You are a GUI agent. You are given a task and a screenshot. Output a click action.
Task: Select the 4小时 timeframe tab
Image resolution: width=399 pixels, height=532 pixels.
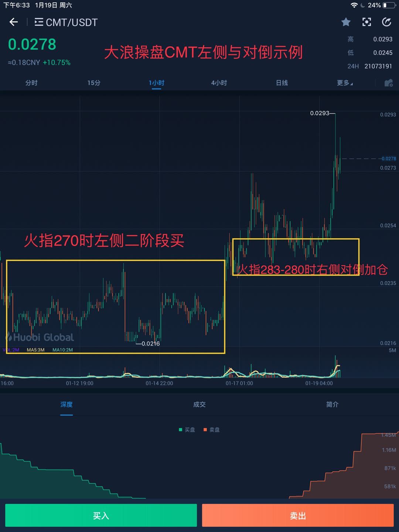[x=219, y=83]
